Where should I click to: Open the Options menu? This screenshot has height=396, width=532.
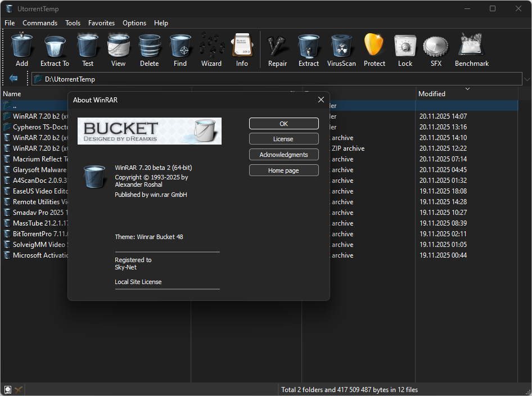point(134,22)
